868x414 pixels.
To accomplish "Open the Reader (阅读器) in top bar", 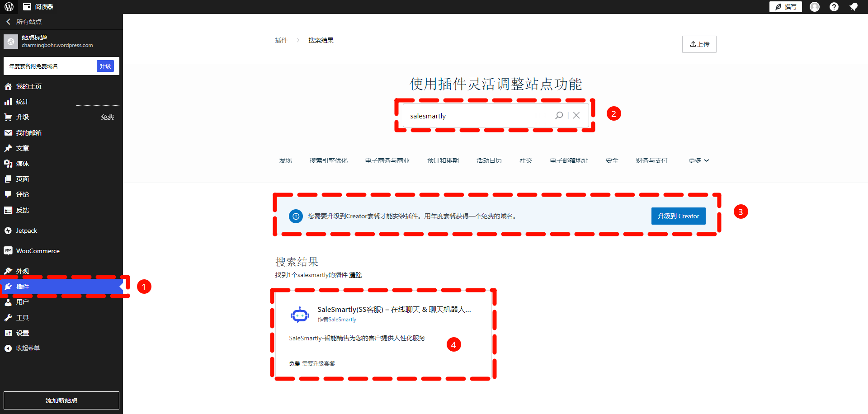I will click(x=38, y=7).
